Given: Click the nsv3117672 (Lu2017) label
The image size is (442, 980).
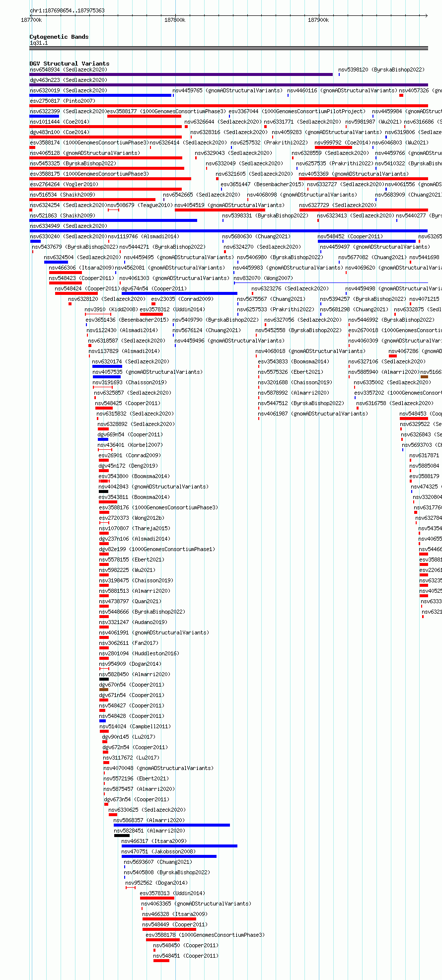Looking at the screenshot, I should (x=131, y=758).
